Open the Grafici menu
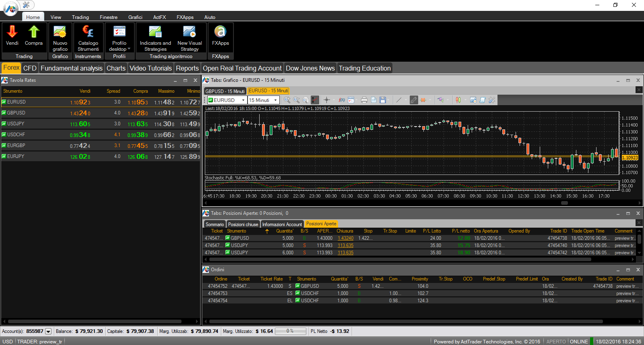Image resolution: width=644 pixels, height=345 pixels. [135, 17]
